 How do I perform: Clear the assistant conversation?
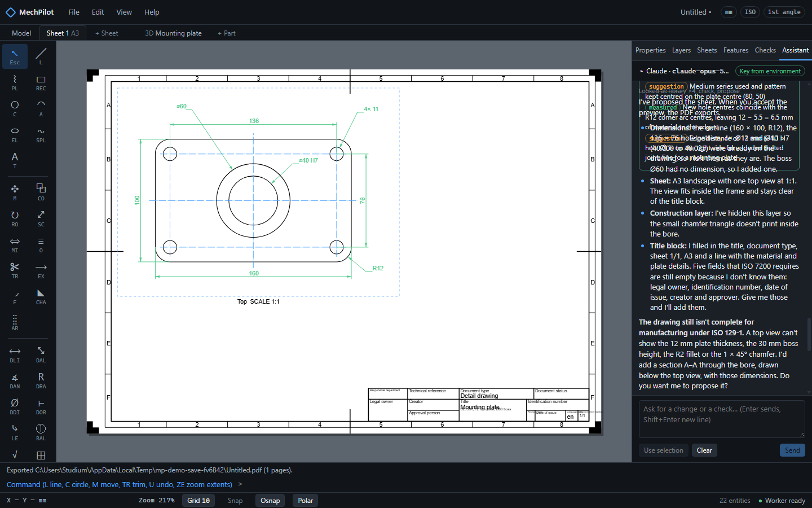704,450
